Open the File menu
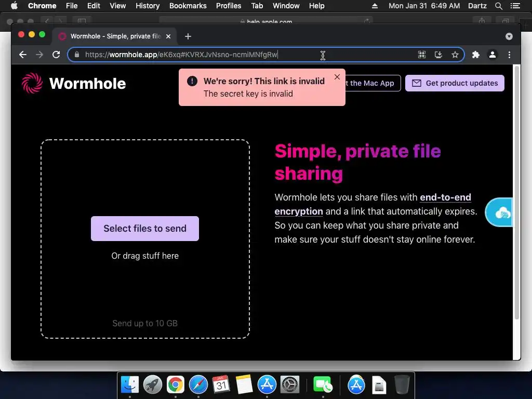532x399 pixels. 72,6
